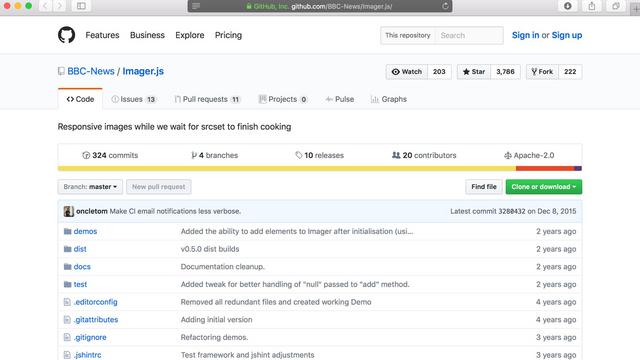Open the Pulse tab
This screenshot has width=640, height=360.
tap(340, 99)
